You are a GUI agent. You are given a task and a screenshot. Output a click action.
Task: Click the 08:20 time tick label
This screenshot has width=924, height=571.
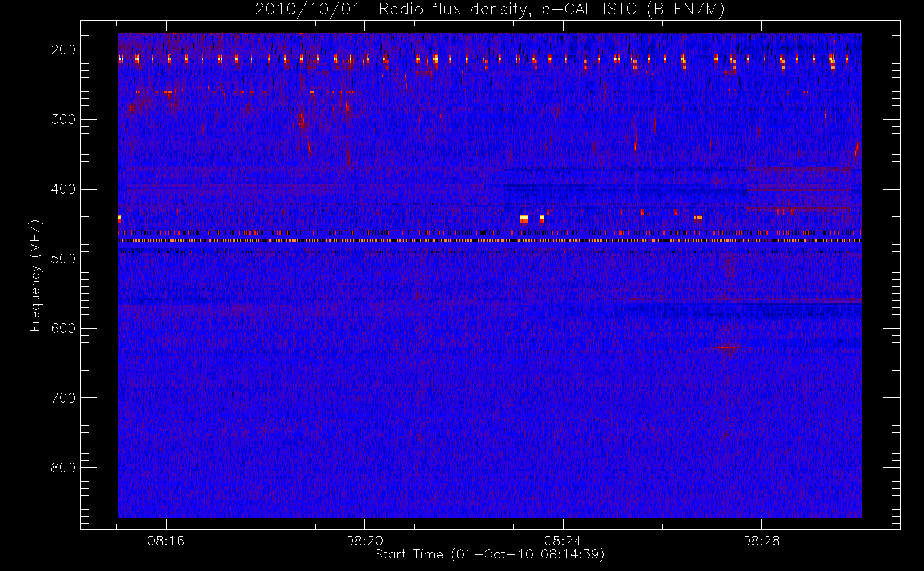point(364,541)
